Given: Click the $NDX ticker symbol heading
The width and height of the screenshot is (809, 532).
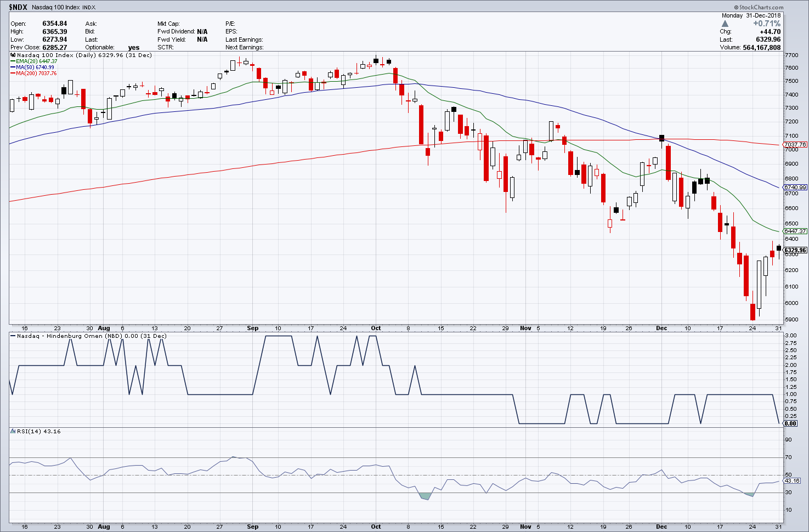Looking at the screenshot, I should point(18,7).
